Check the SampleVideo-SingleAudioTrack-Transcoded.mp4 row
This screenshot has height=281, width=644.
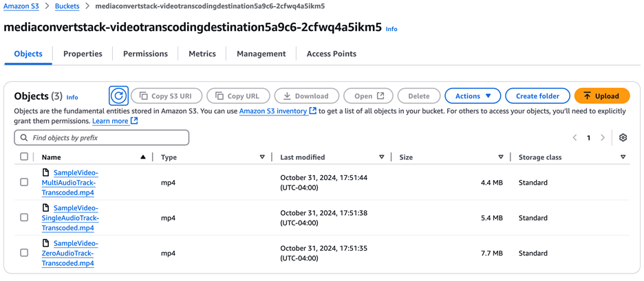tap(24, 217)
